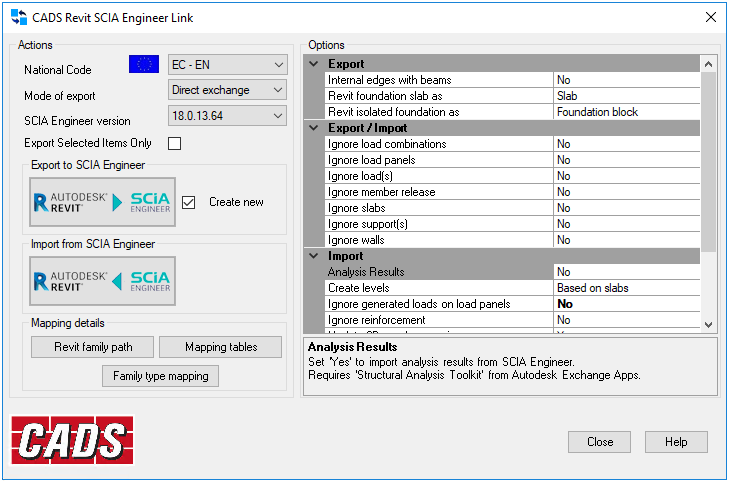Select the Ignore load(s) row
This screenshot has width=731, height=485.
point(512,176)
